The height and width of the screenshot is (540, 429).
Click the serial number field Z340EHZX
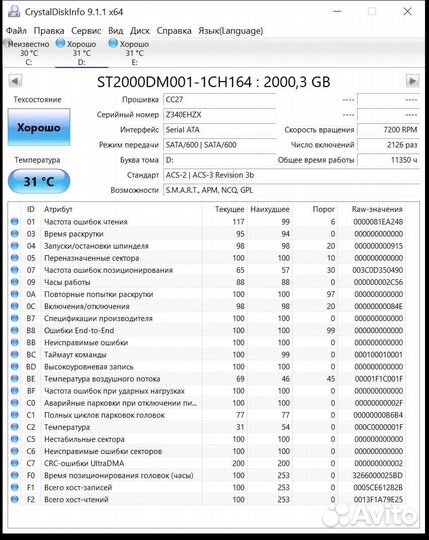coord(220,115)
